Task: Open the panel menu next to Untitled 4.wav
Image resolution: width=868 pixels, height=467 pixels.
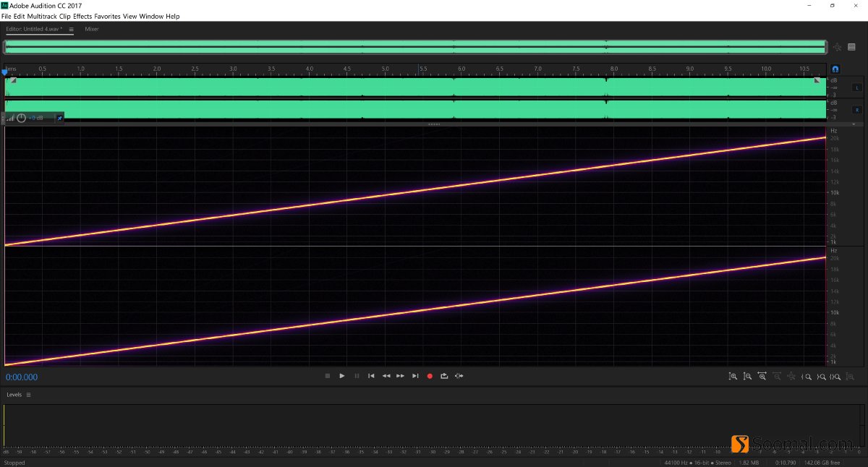Action: click(70, 30)
